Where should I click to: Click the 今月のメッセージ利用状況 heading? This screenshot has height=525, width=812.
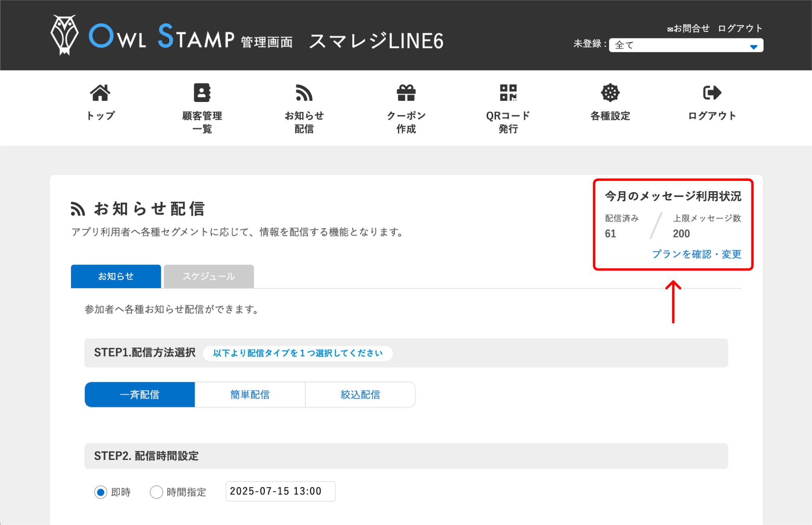[673, 196]
